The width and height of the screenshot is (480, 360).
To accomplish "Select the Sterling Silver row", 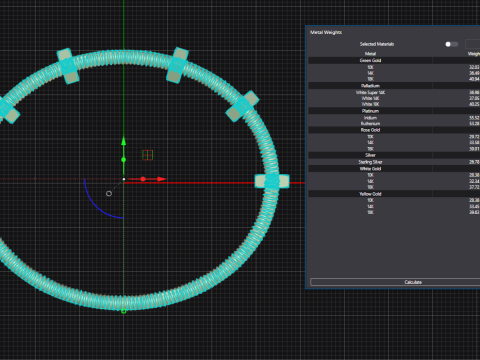I will click(394, 162).
